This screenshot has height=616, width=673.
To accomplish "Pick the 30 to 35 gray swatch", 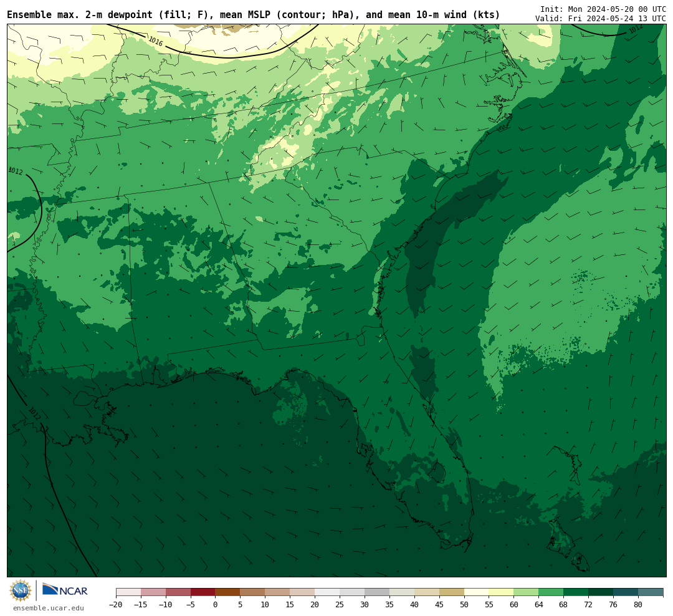I will pyautogui.click(x=377, y=592).
